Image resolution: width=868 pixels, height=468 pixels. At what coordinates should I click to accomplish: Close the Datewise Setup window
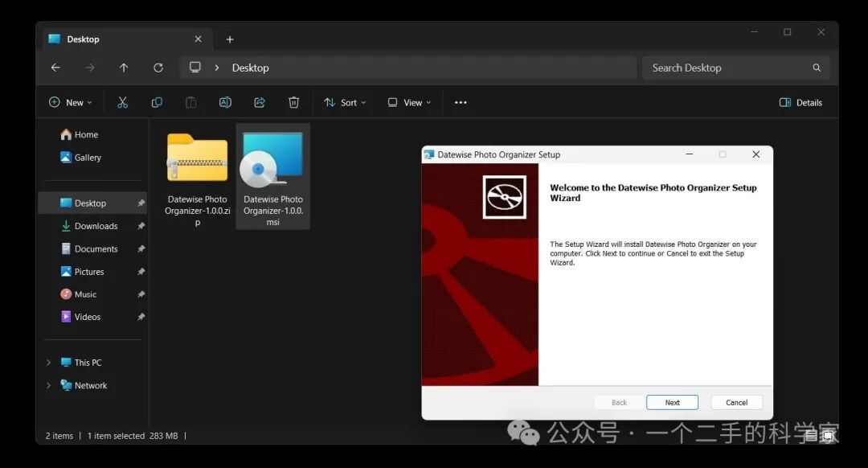coord(755,154)
